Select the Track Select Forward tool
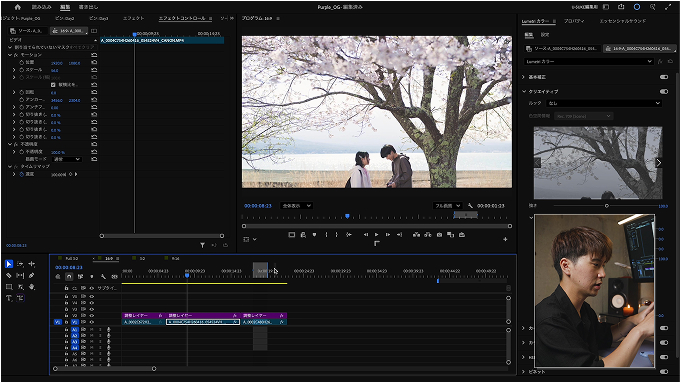The width and height of the screenshot is (681, 383). (20, 264)
